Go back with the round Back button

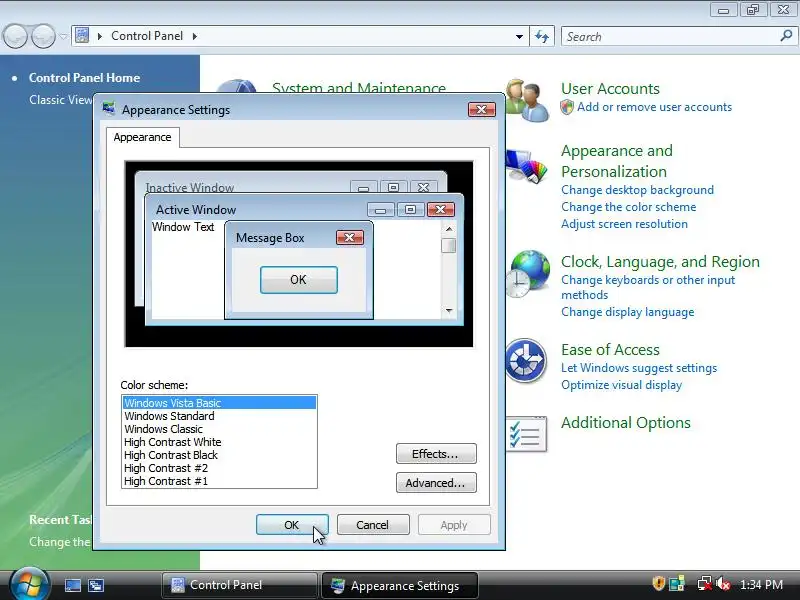(15, 36)
